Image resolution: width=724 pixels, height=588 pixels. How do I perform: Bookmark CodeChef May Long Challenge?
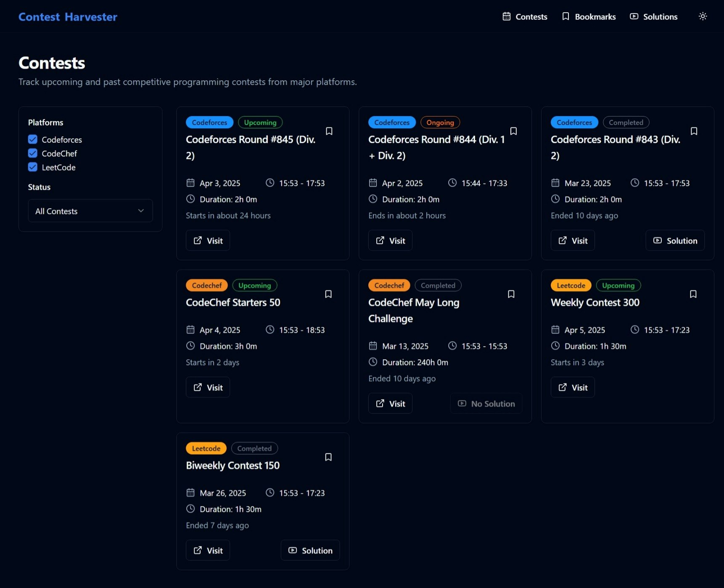click(511, 294)
